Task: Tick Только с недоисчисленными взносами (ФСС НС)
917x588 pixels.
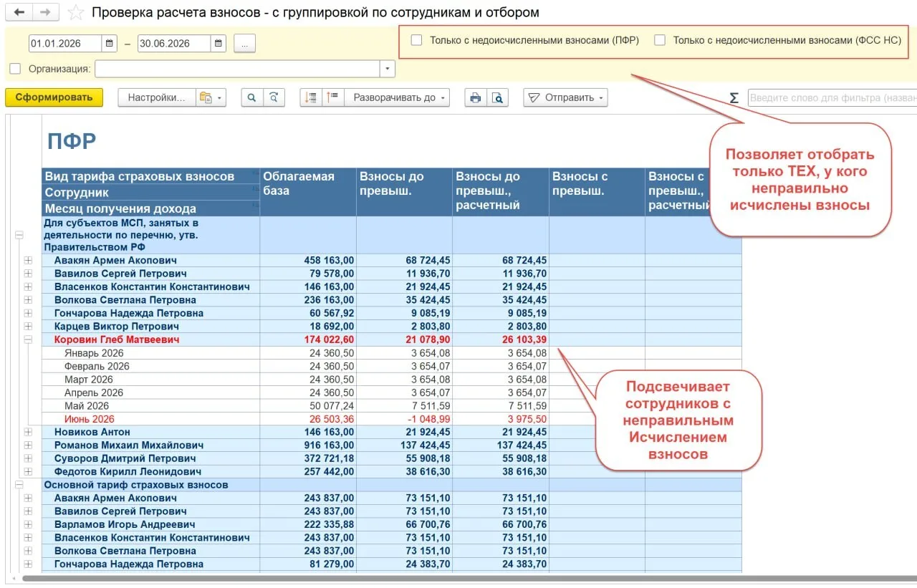Action: point(660,41)
